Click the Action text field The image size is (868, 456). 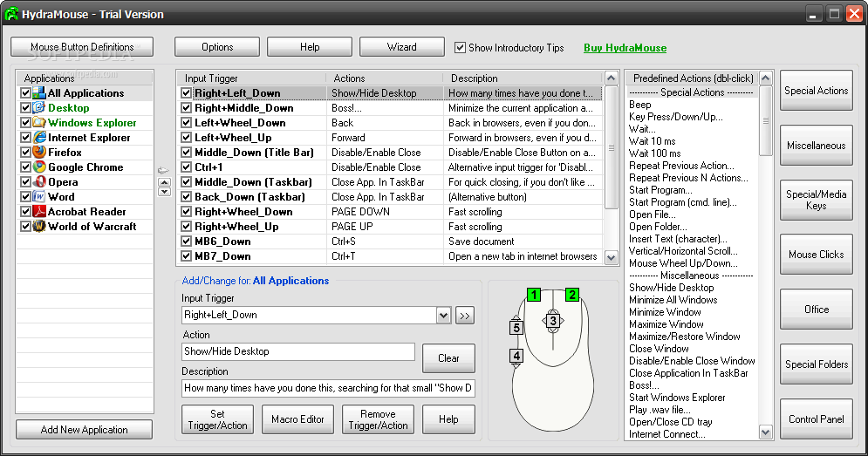coord(298,351)
